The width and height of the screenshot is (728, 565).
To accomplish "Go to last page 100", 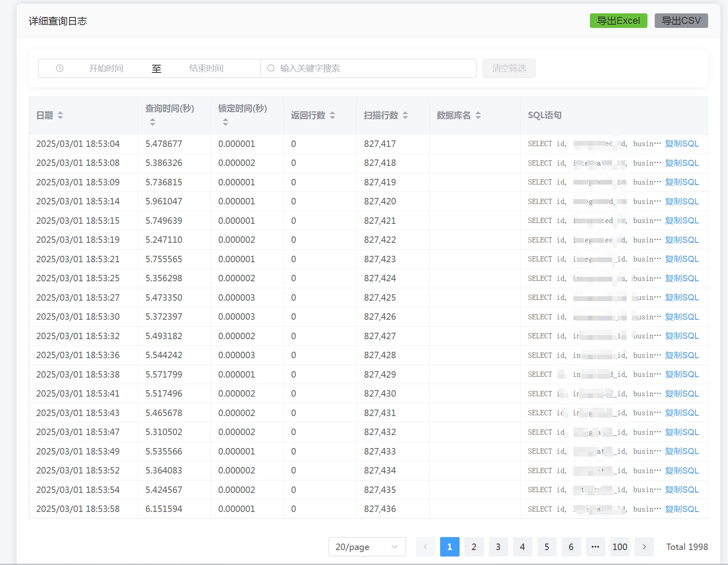I will click(619, 547).
